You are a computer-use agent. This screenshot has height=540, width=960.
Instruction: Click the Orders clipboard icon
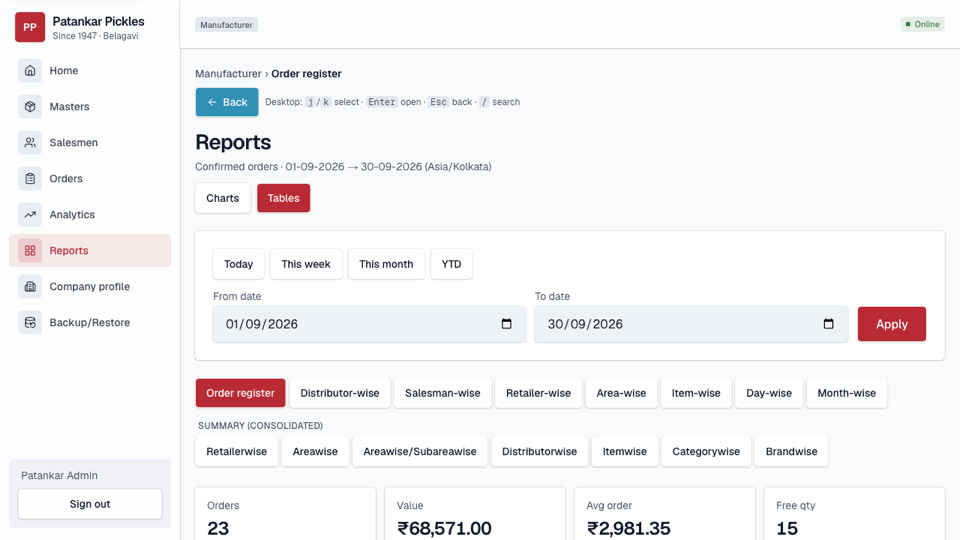(x=30, y=179)
